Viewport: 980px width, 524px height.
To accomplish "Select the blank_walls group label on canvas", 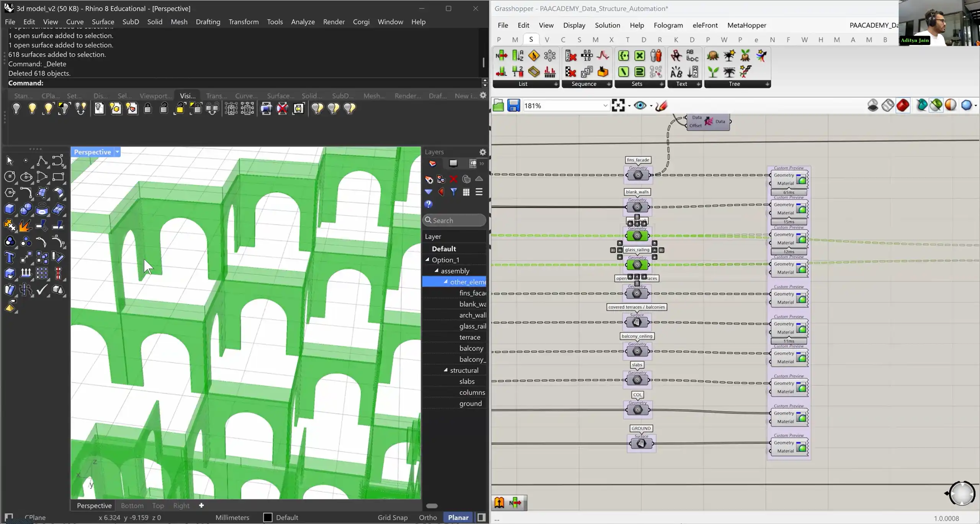I will [x=637, y=192].
